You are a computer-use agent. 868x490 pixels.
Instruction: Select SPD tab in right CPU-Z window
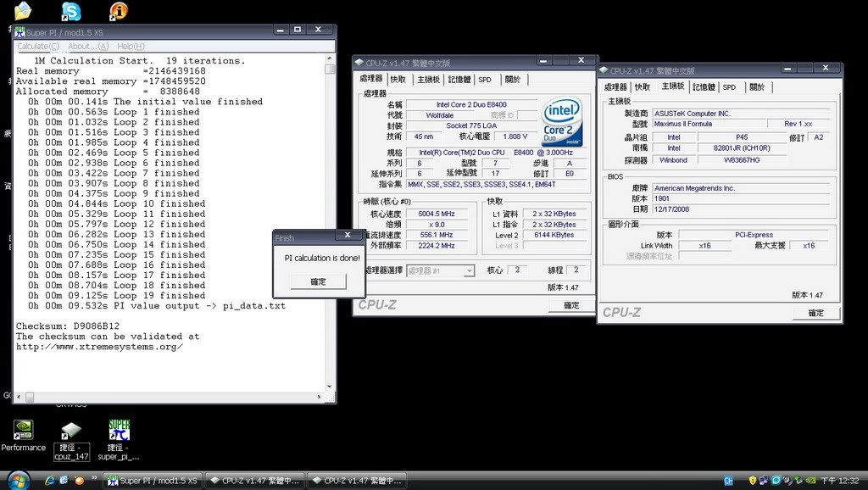coord(730,87)
